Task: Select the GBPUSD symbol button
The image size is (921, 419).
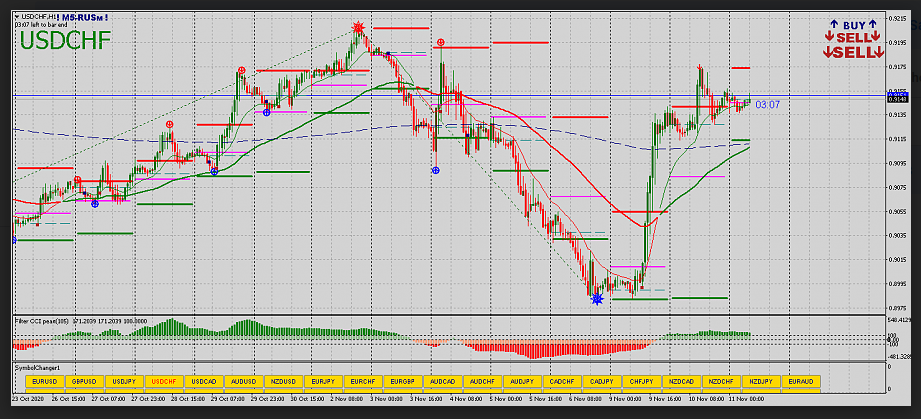Action: [x=84, y=381]
